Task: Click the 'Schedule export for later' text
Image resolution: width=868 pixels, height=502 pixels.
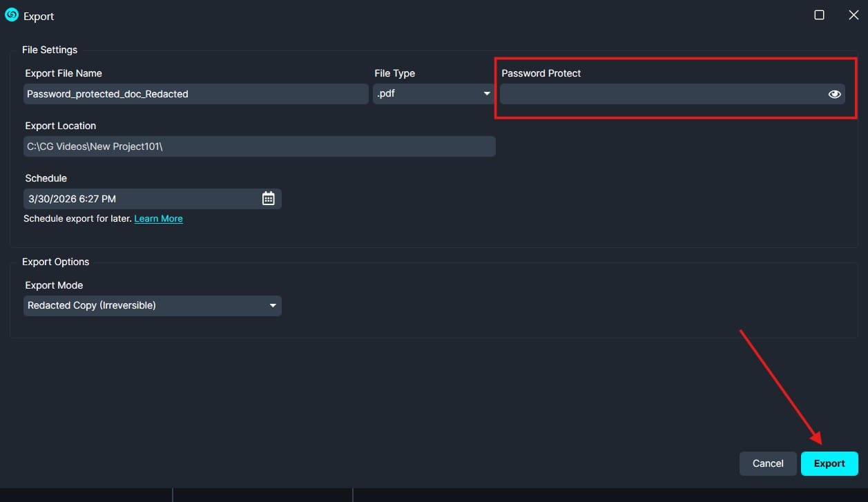Action: 77,218
